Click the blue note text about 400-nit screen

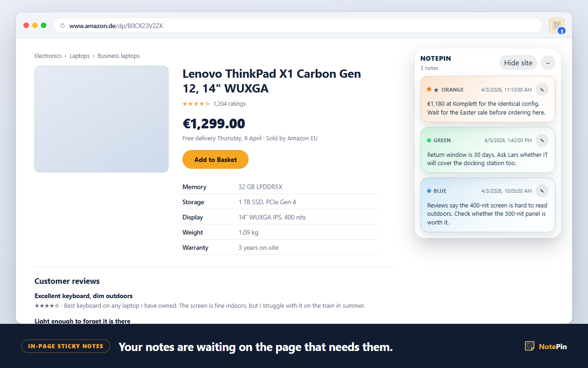pos(486,214)
